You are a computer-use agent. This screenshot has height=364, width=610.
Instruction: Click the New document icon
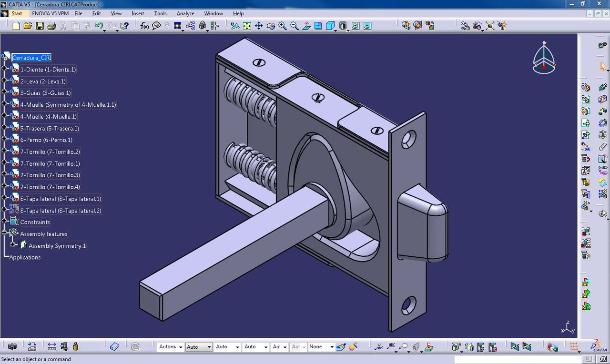[16, 26]
